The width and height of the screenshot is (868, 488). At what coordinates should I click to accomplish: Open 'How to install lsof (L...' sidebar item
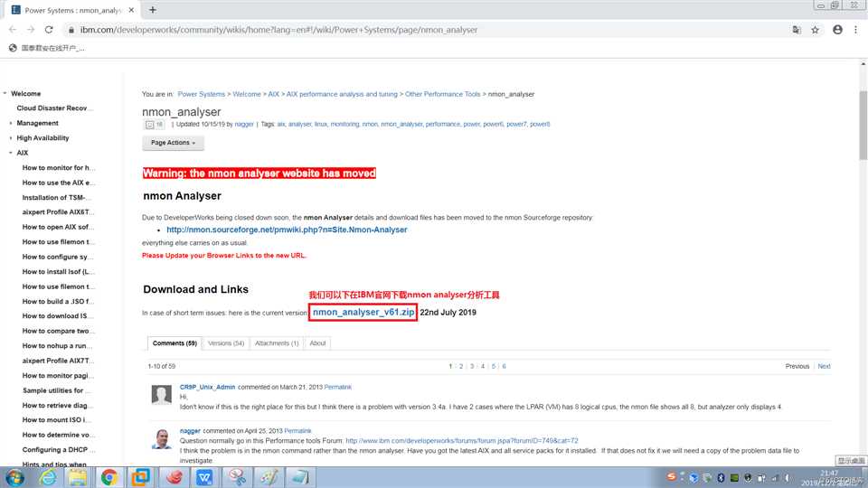coord(59,272)
